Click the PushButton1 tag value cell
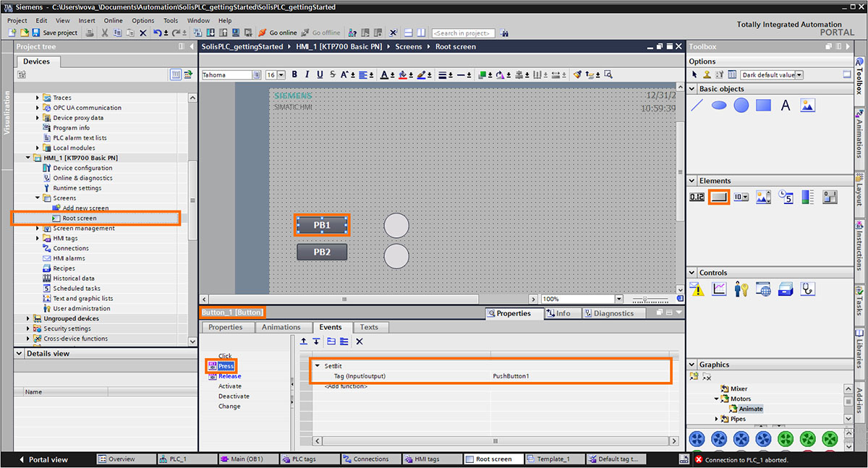868x468 pixels. click(x=581, y=376)
